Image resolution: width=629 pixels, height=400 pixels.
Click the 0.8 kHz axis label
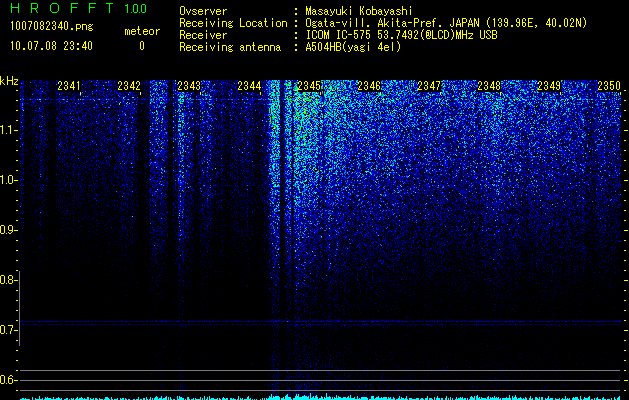click(8, 280)
